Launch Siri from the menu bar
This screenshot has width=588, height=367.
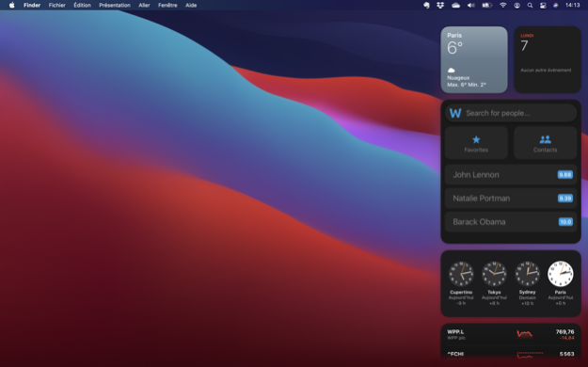click(x=555, y=6)
